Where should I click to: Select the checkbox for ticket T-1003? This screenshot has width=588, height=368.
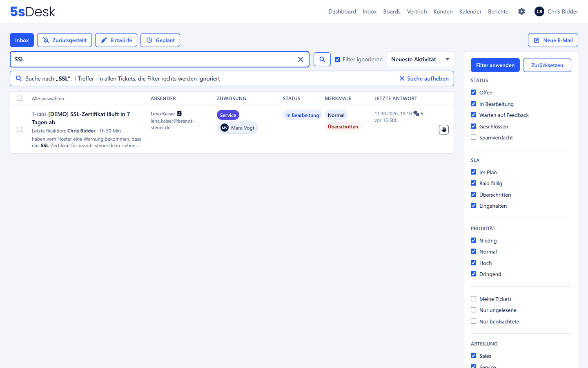point(19,129)
